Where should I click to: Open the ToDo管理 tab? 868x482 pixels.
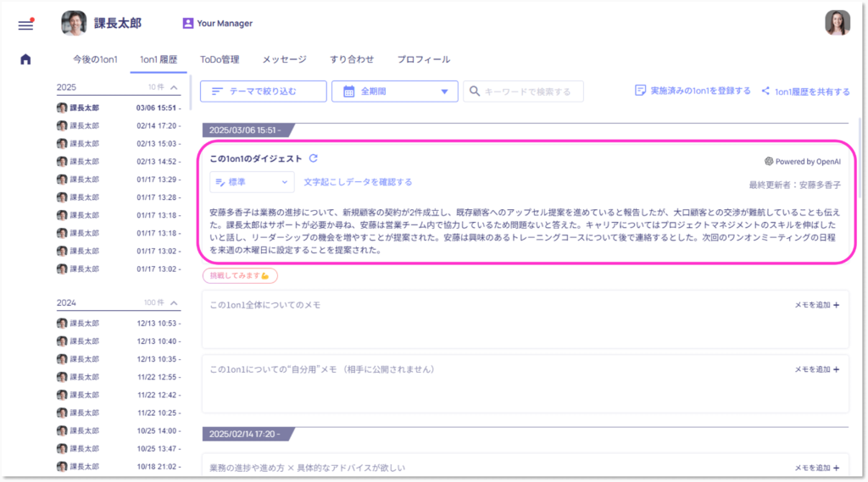click(220, 59)
